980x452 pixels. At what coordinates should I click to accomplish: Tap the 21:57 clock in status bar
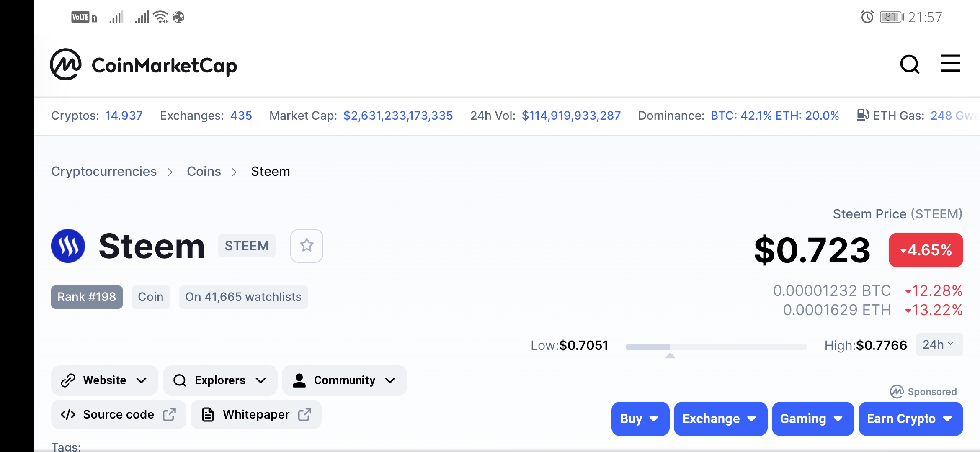[925, 17]
